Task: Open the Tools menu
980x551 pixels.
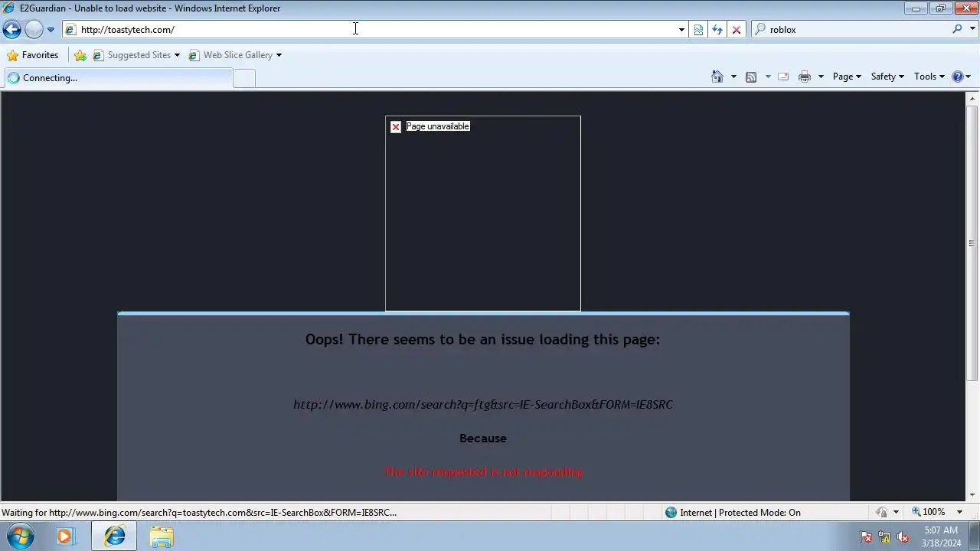Action: 929,77
